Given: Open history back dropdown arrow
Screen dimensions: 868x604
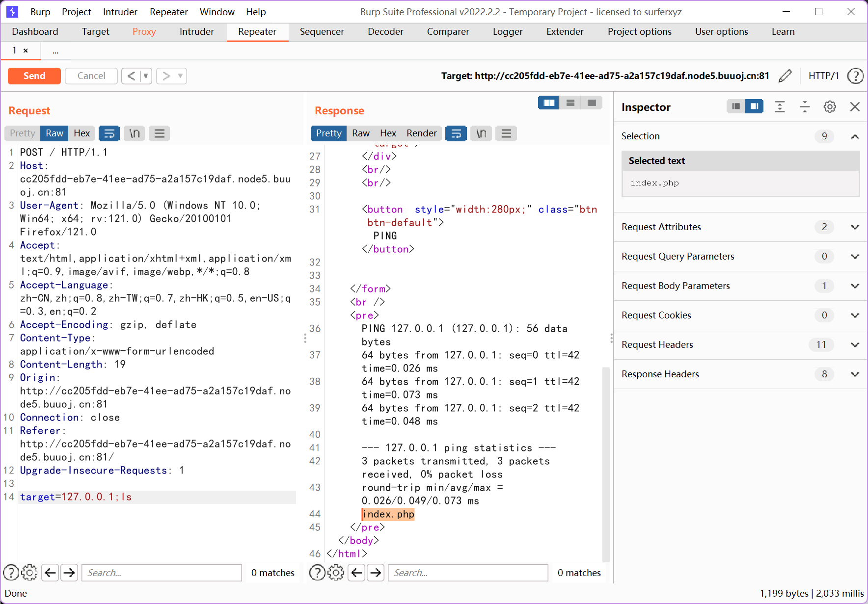Looking at the screenshot, I should click(146, 76).
